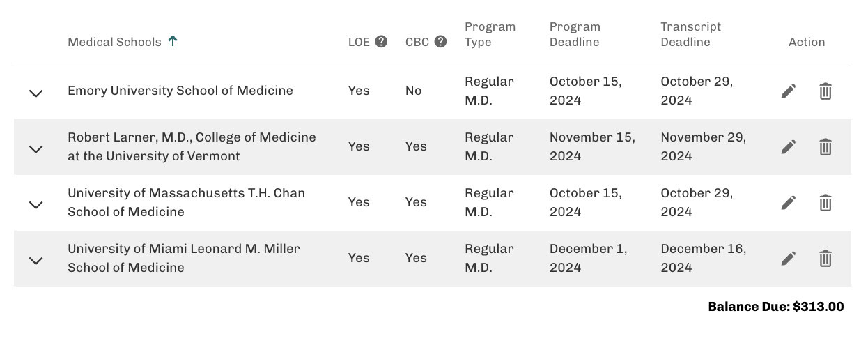The height and width of the screenshot is (343, 868).
Task: Show help for the CBC column
Action: point(440,42)
